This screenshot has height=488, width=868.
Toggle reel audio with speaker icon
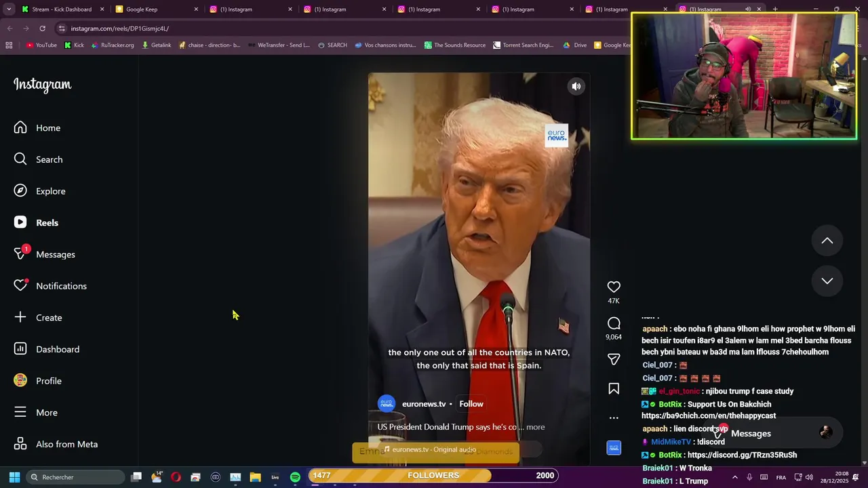576,86
